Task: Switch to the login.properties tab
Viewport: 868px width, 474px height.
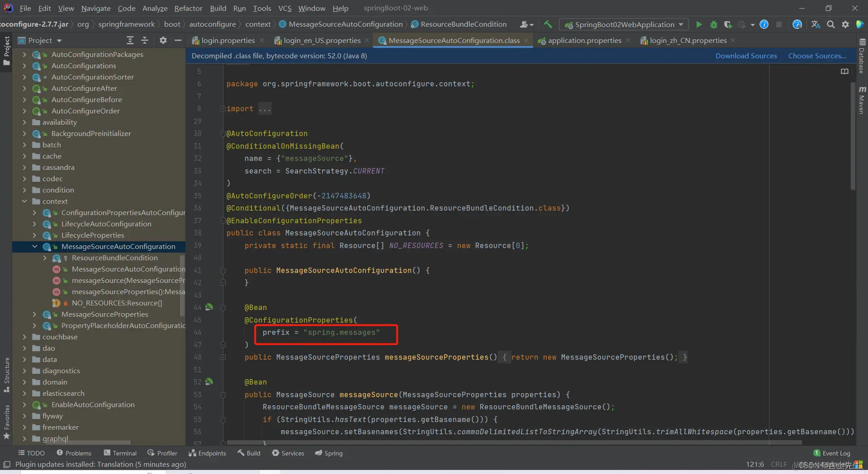Action: (x=228, y=41)
